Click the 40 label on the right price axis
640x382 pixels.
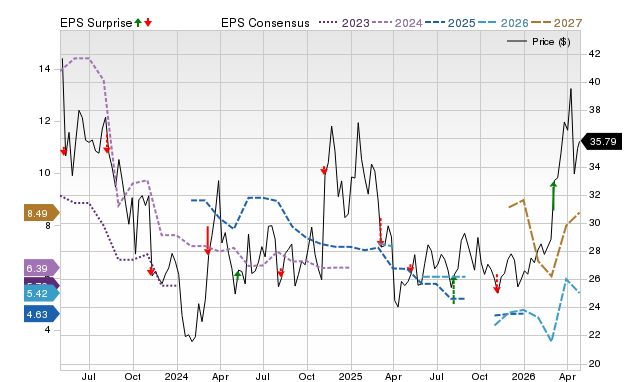click(594, 82)
